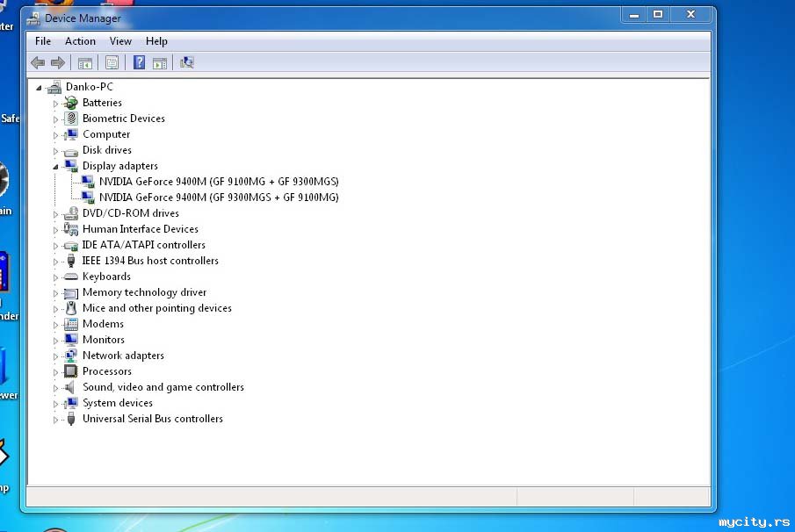This screenshot has height=532, width=795.
Task: Minimize the Device Manager window
Action: pyautogui.click(x=633, y=15)
